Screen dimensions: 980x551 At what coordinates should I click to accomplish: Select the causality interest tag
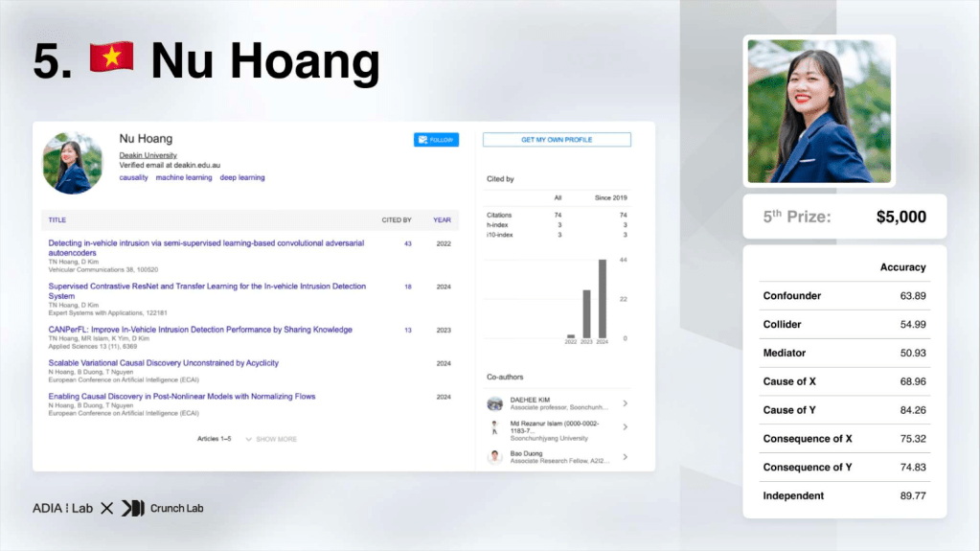click(x=133, y=177)
